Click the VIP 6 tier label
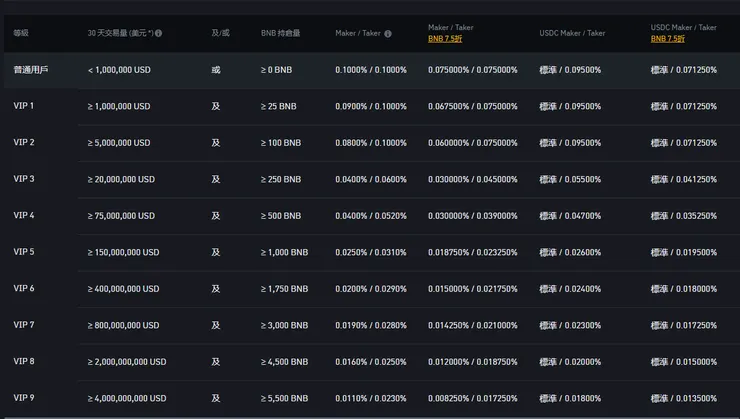This screenshot has height=419, width=740. (24, 288)
